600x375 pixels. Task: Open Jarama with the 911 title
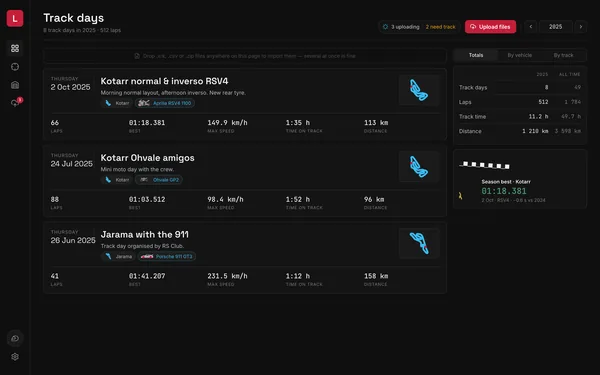[x=144, y=234]
